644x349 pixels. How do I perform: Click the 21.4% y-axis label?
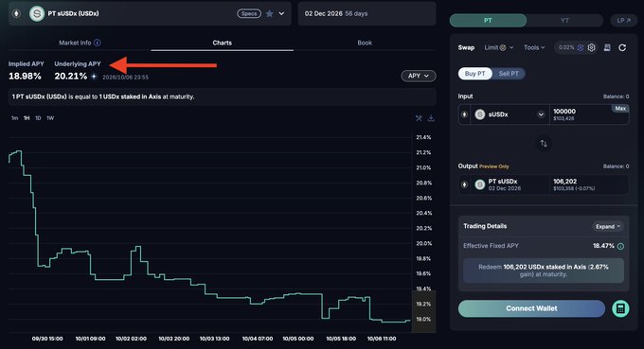[x=423, y=137]
